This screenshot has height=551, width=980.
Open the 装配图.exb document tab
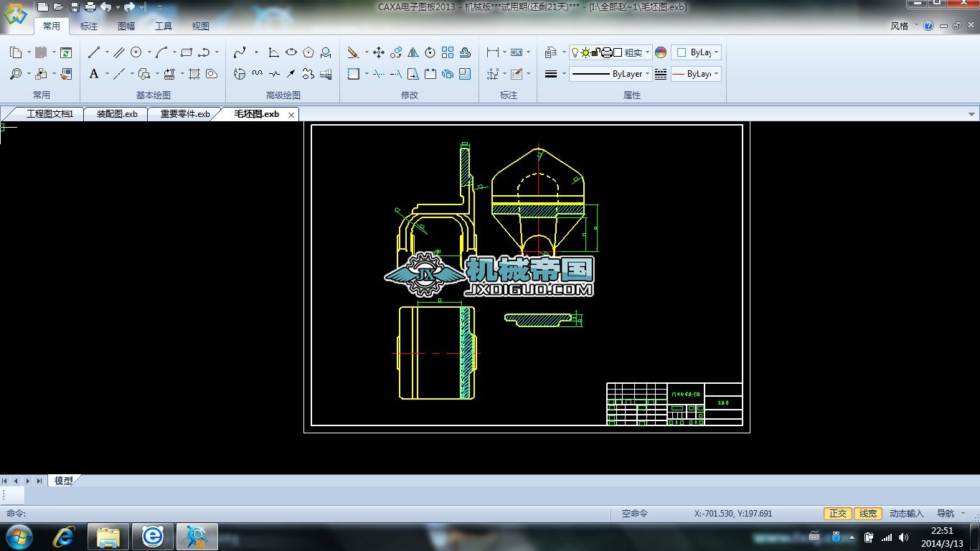(117, 114)
